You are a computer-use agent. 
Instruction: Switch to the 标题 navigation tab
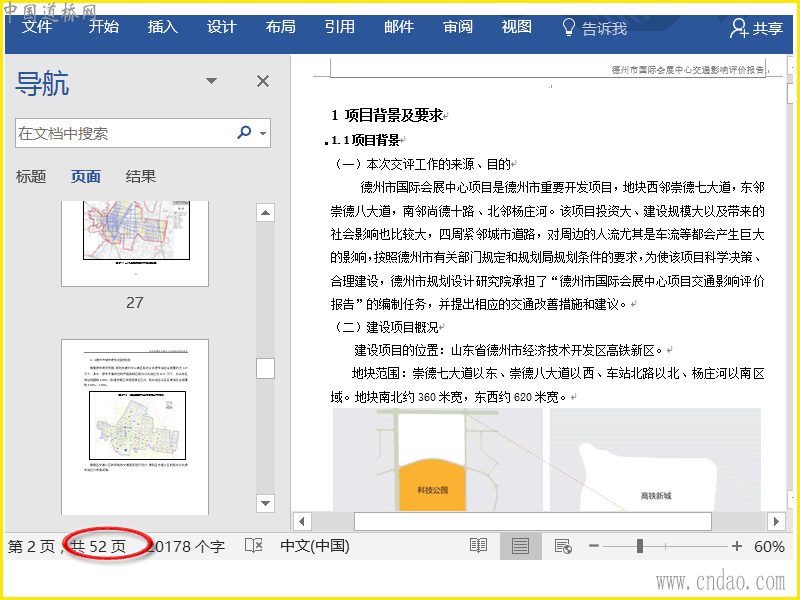point(31,177)
